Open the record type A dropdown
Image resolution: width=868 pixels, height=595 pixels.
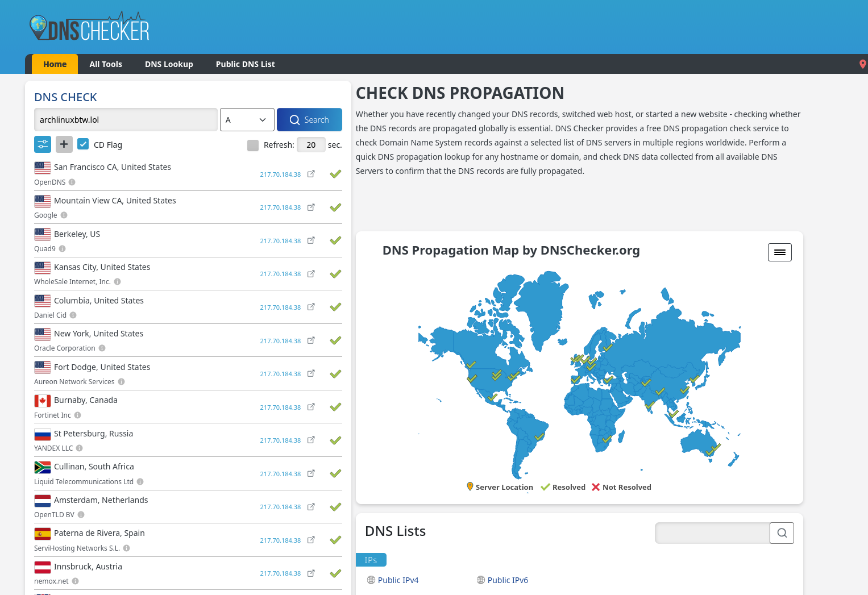click(247, 120)
